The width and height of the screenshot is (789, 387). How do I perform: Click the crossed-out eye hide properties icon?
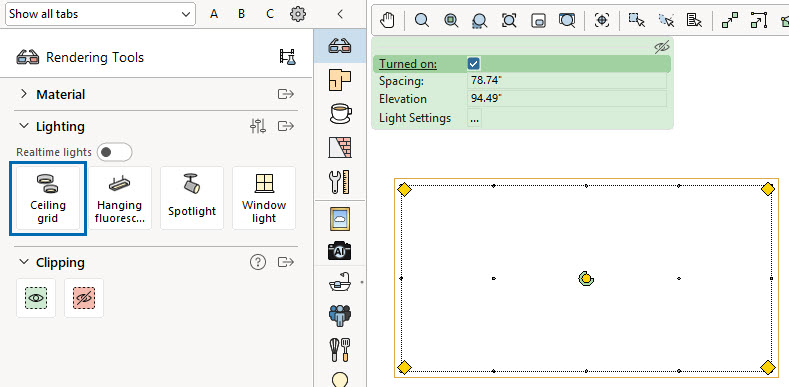[662, 47]
